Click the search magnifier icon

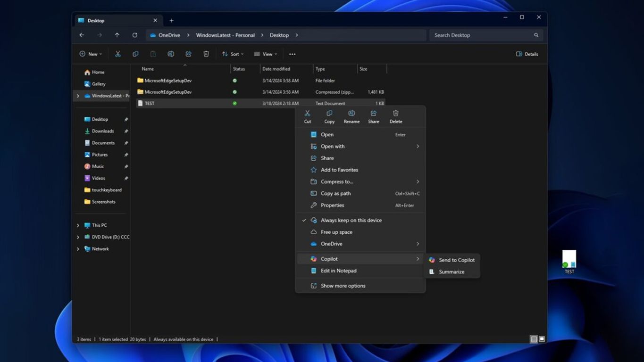[x=536, y=35]
